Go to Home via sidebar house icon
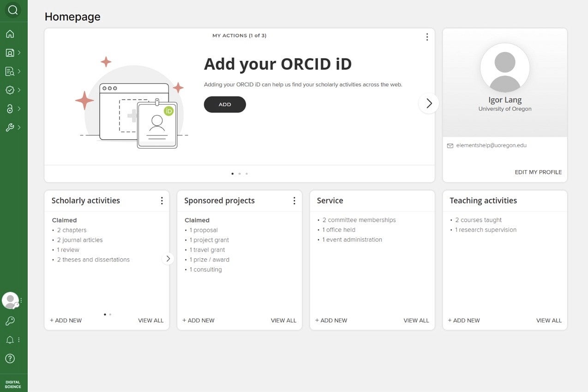588x392 pixels. [x=10, y=34]
